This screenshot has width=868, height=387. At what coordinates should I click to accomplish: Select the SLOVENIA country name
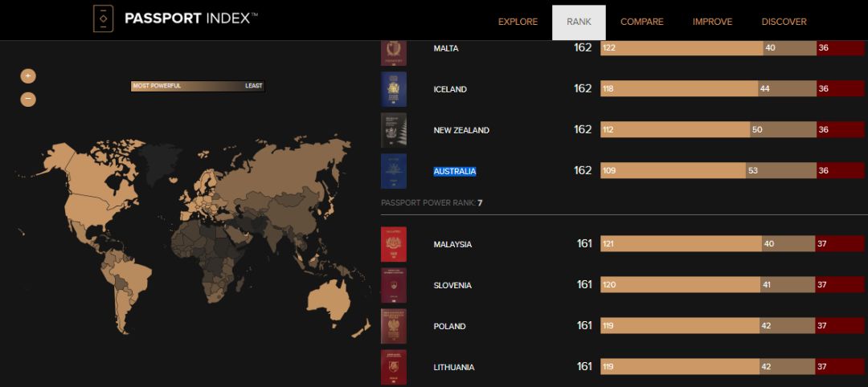(452, 285)
